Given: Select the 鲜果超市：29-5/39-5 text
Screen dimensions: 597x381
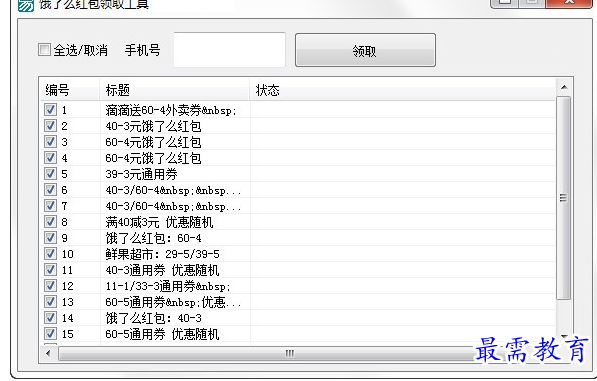Looking at the screenshot, I should pyautogui.click(x=162, y=254).
